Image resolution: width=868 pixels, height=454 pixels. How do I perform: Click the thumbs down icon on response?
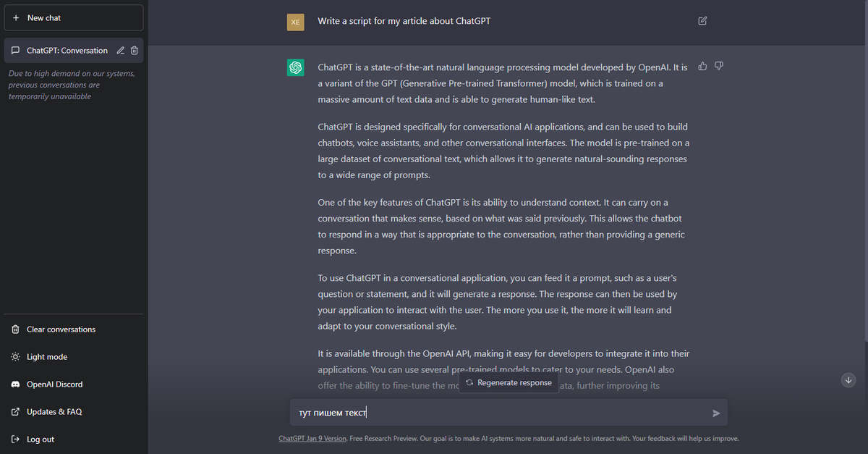click(719, 66)
